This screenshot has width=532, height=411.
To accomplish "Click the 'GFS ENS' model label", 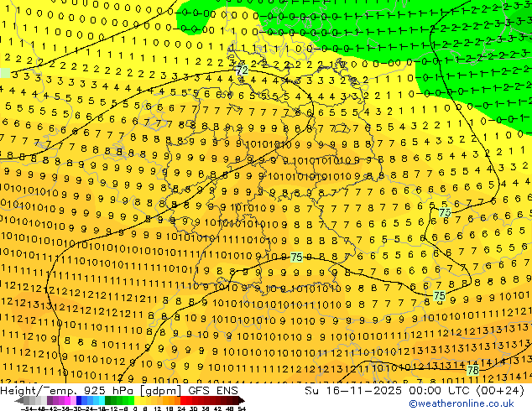I will 213,391.
